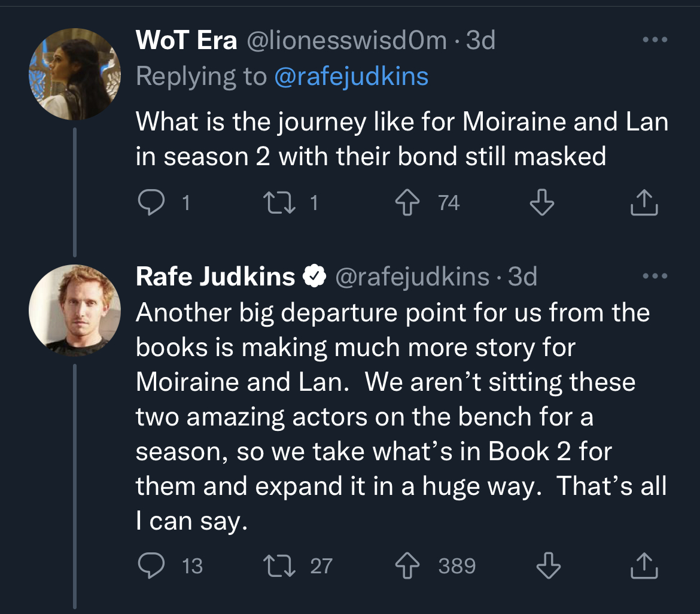The height and width of the screenshot is (614, 700).
Task: Upvote WoT Era's tweet with 74
Action: click(x=407, y=203)
